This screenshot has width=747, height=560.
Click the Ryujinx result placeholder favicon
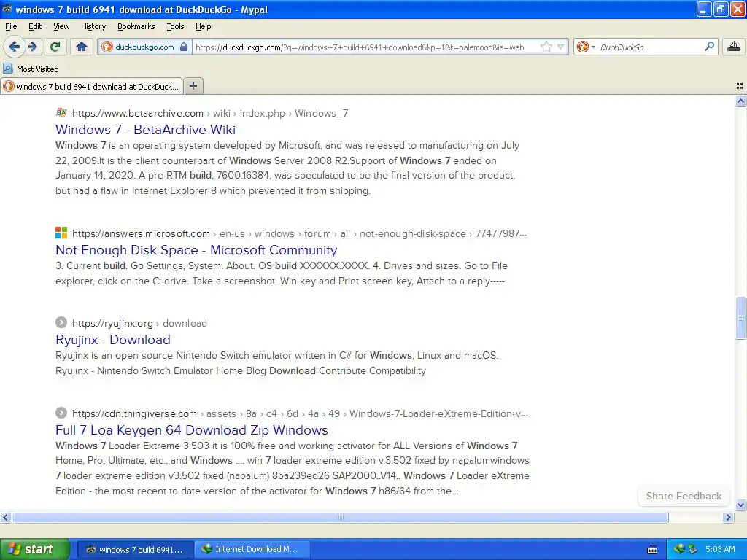click(61, 322)
